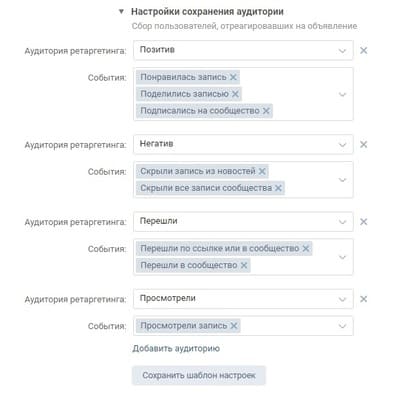Delete the 'Позитив' retargeting audience row
Viewport: 400px width, 397px height.
coord(364,50)
